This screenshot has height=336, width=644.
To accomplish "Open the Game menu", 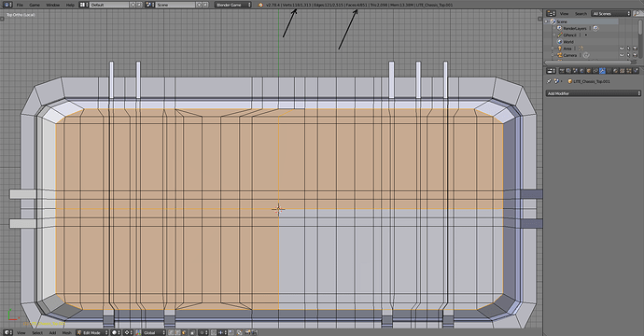I will pyautogui.click(x=35, y=5).
